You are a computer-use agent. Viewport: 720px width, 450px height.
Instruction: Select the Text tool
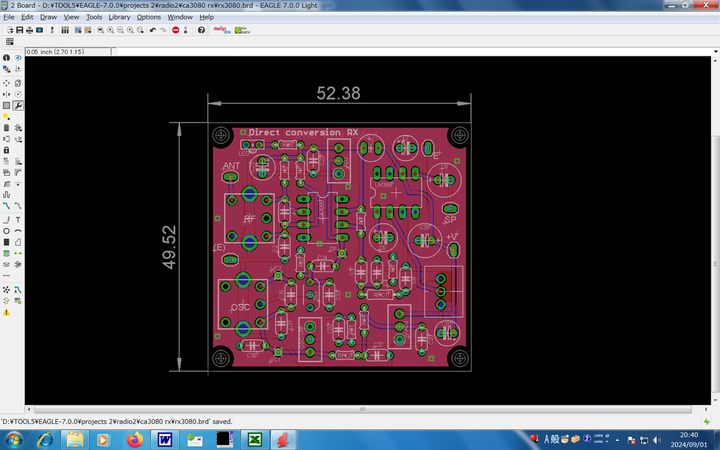coord(18,219)
